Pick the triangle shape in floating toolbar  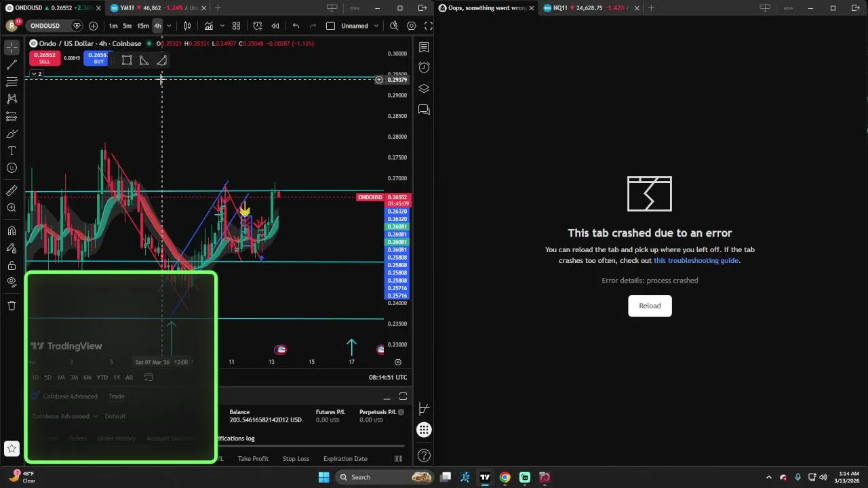pyautogui.click(x=144, y=60)
